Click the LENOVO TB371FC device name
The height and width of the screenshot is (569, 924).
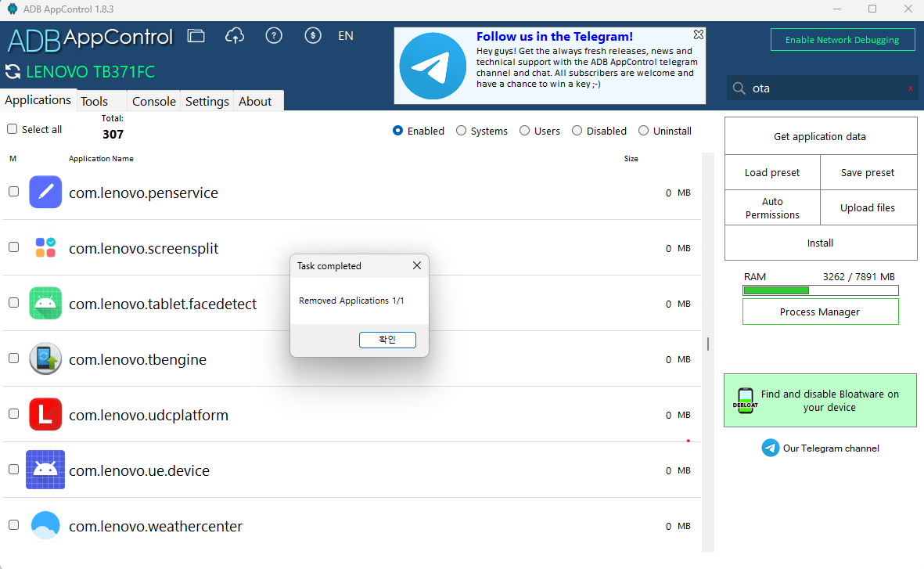pyautogui.click(x=90, y=72)
